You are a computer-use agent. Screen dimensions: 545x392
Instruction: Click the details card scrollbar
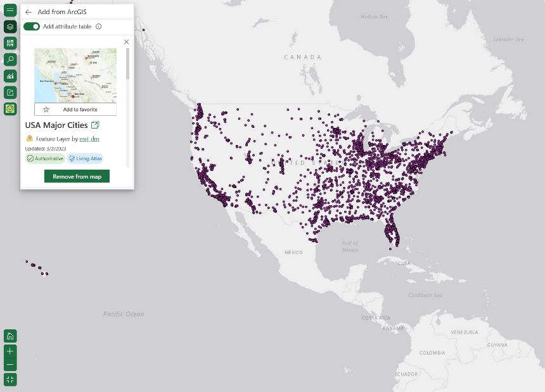pos(127,63)
